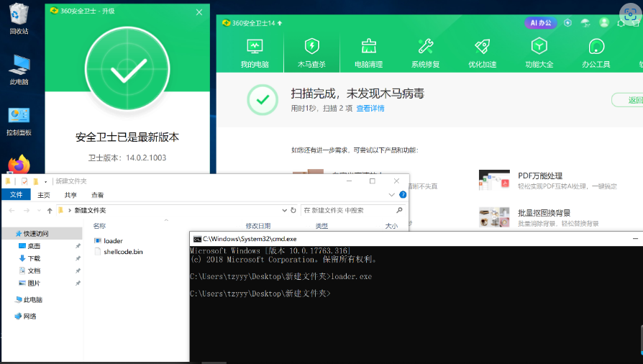
Task: Select the shellcode.bin file
Action: point(119,252)
